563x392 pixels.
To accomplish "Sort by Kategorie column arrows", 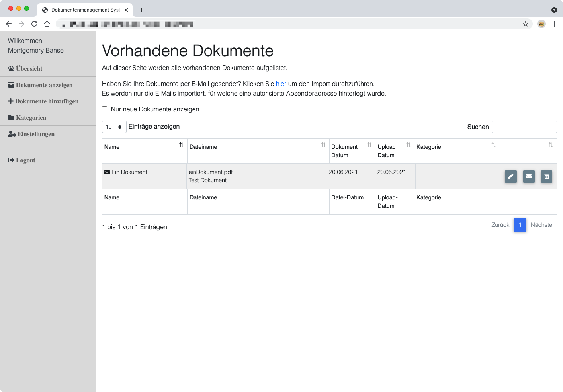I will (494, 145).
